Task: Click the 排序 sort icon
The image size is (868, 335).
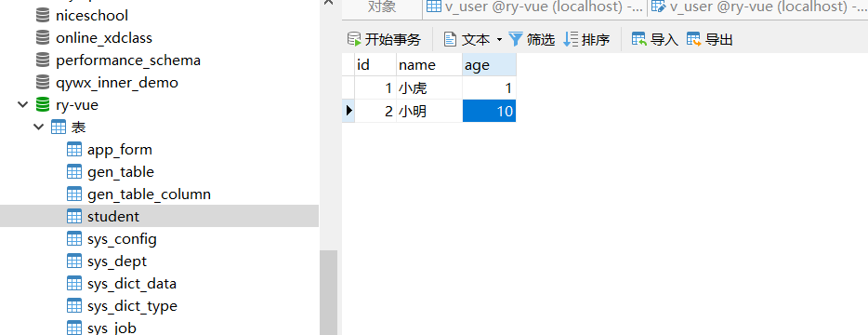Action: coord(571,39)
